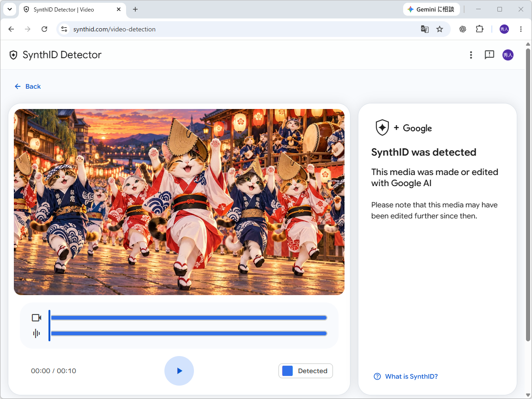Click the video track camera icon
The width and height of the screenshot is (532, 399).
[36, 318]
